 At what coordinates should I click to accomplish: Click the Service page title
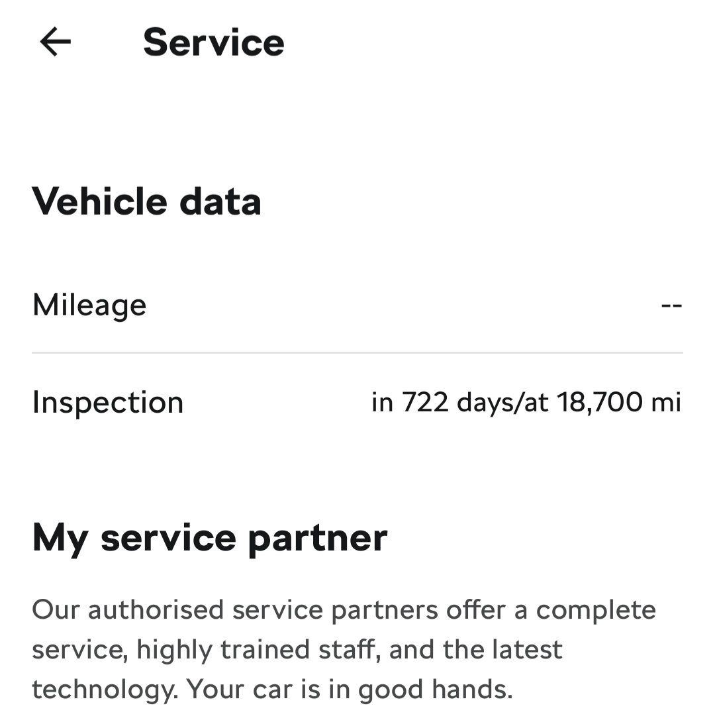[x=213, y=42]
